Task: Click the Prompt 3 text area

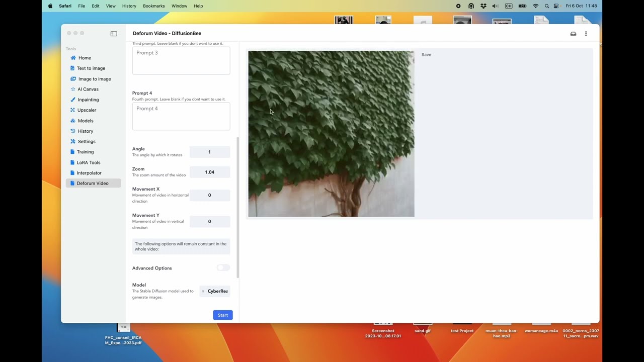Action: coord(181,60)
